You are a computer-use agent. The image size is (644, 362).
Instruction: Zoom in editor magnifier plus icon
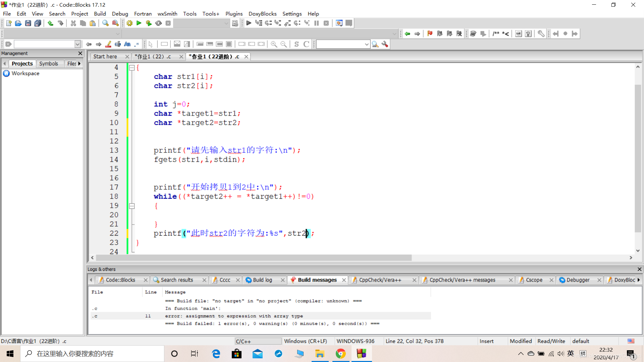[x=274, y=44]
